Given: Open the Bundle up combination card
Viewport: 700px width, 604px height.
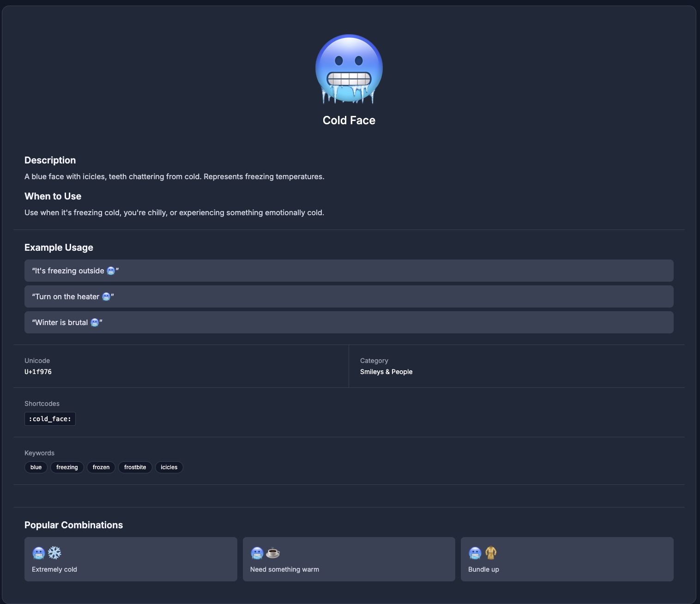Looking at the screenshot, I should (x=567, y=559).
